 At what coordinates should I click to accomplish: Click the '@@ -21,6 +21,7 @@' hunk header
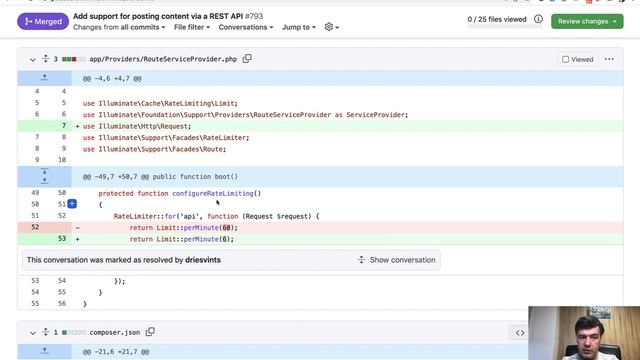tap(116, 352)
